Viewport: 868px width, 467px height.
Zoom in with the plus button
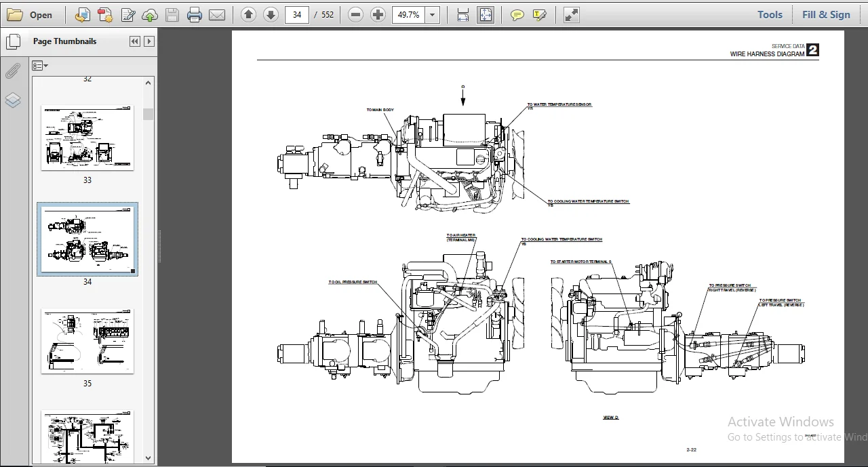pyautogui.click(x=378, y=14)
